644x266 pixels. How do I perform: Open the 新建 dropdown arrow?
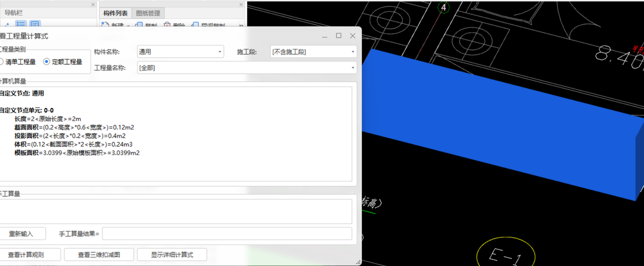[128, 25]
